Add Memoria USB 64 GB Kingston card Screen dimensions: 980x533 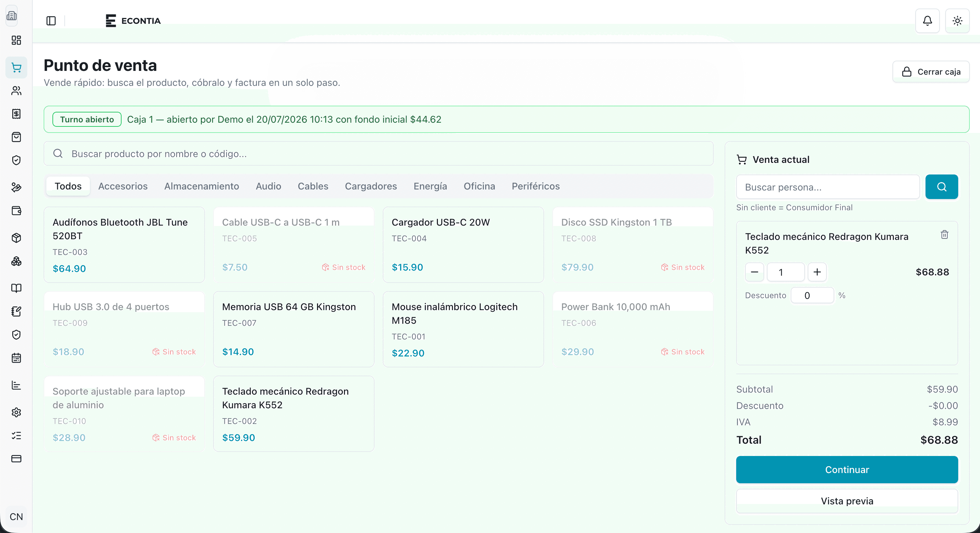tap(294, 329)
